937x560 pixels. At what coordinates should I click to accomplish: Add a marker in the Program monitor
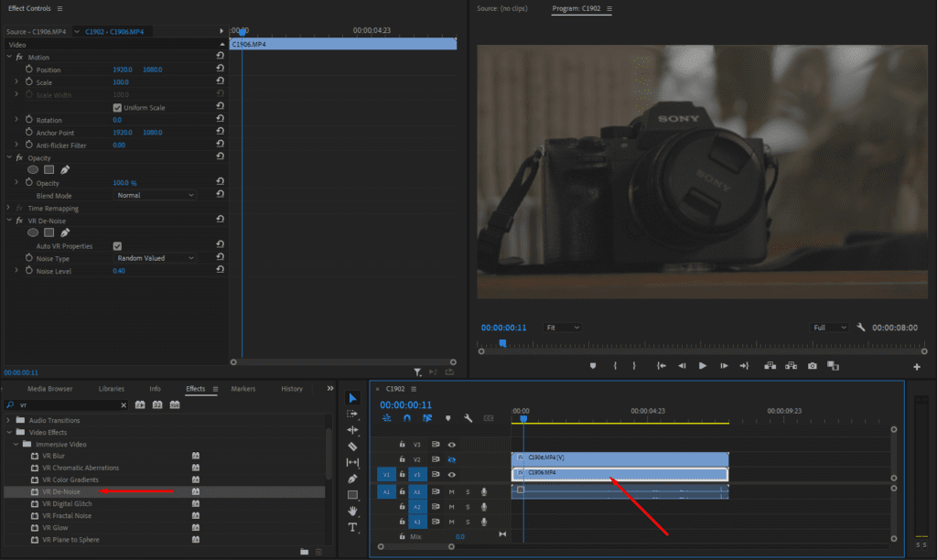(x=592, y=366)
